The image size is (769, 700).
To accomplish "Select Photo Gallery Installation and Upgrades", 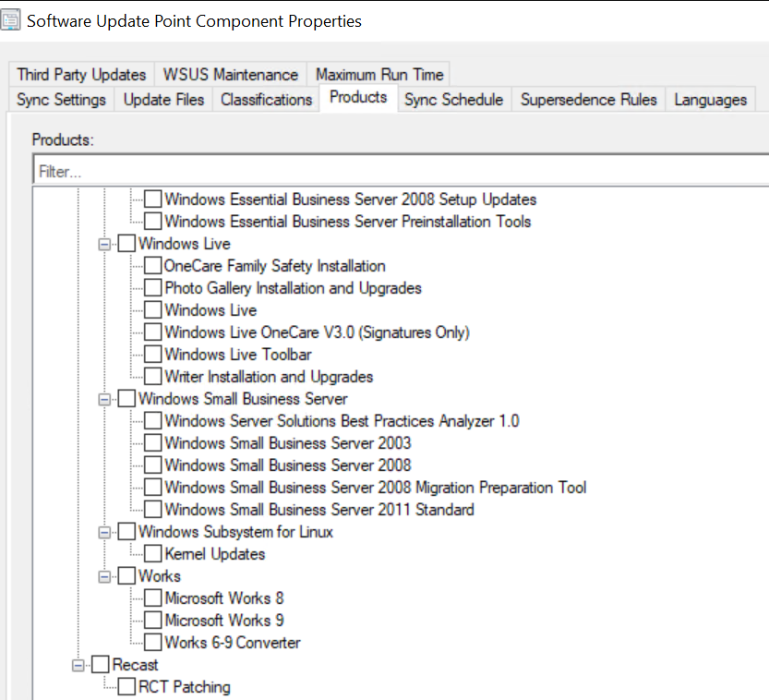I will click(152, 287).
